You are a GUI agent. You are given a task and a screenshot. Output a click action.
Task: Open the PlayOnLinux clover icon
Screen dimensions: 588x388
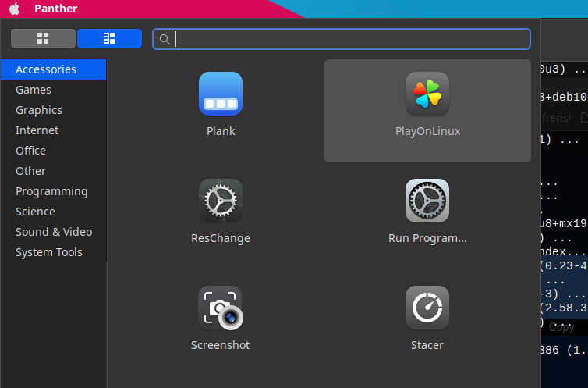(427, 94)
